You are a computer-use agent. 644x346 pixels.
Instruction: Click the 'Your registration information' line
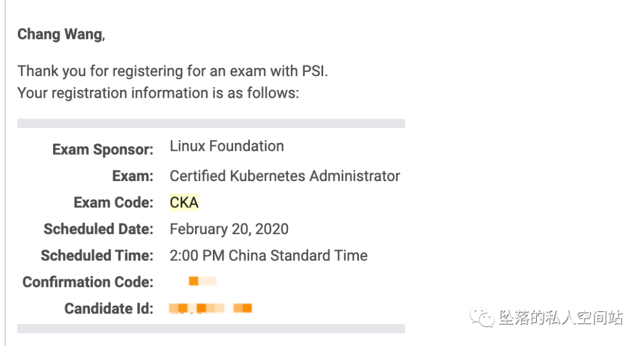point(158,93)
